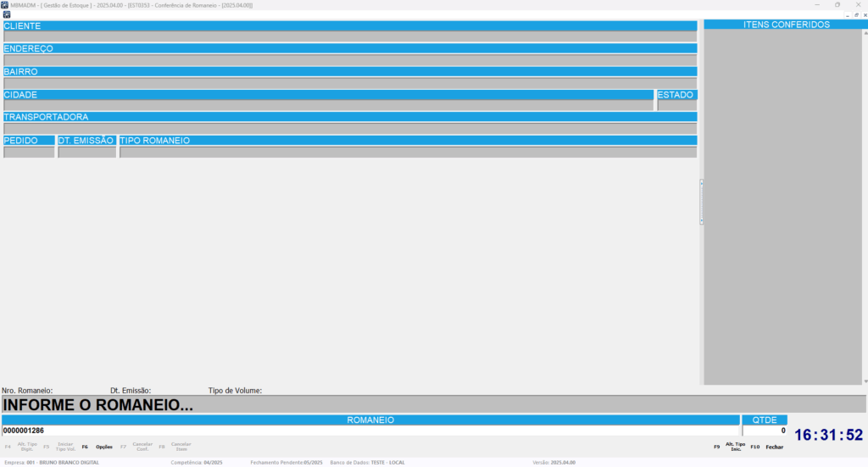Click the F6 Opções button
The height and width of the screenshot is (467, 868).
(x=97, y=447)
